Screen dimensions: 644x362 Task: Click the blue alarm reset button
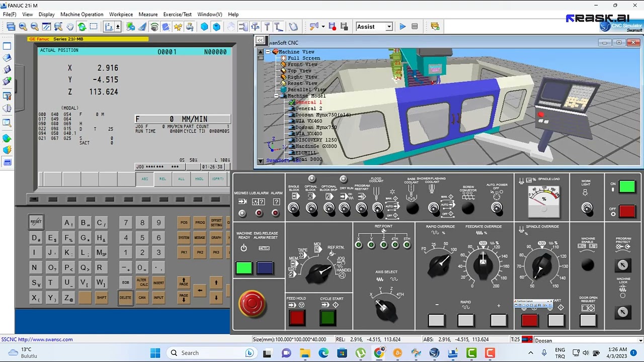pos(265,268)
